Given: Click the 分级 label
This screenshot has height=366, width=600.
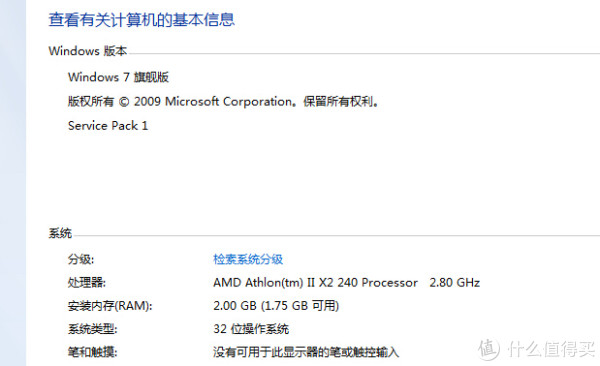Looking at the screenshot, I should point(81,259).
